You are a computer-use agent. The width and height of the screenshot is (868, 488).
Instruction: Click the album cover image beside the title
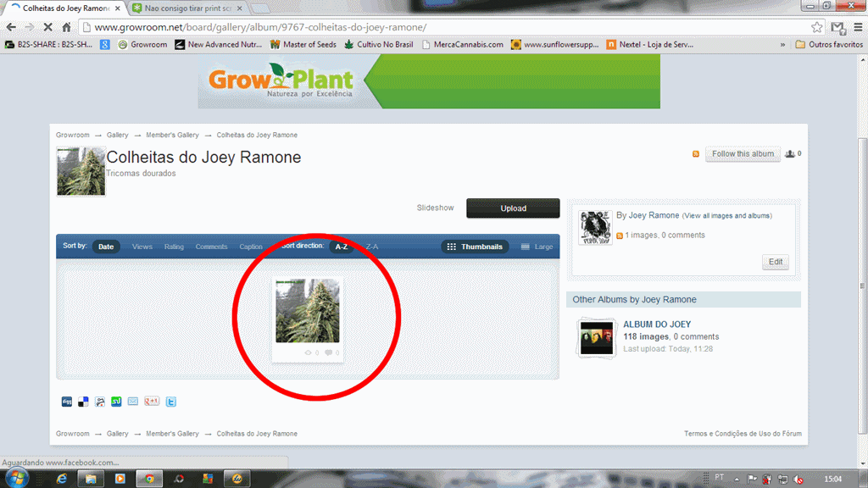tap(81, 171)
